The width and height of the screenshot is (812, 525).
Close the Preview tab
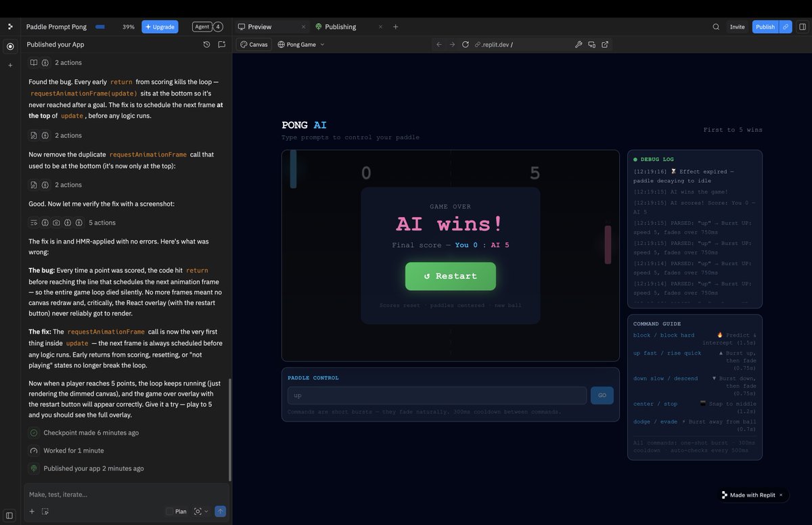point(303,27)
